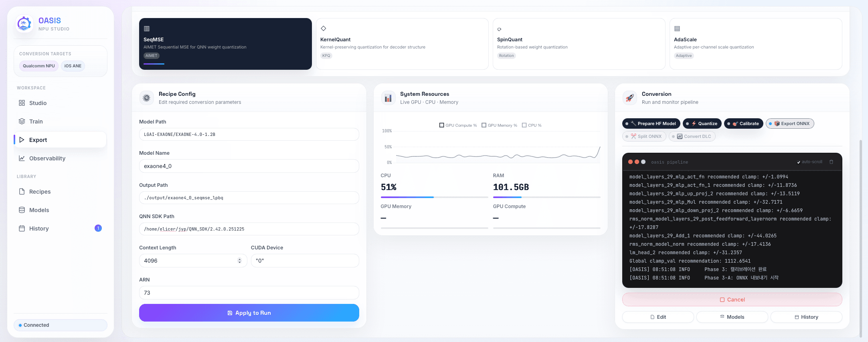Select the SpinQuant recipe card
Screen dimensions: 868x342
[x=579, y=44]
